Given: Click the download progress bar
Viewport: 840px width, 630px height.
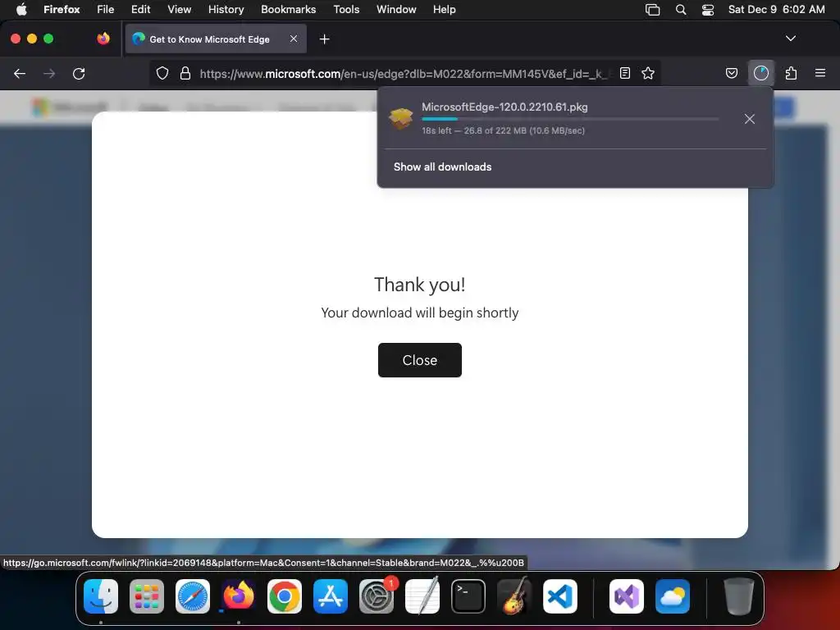Looking at the screenshot, I should pyautogui.click(x=570, y=119).
